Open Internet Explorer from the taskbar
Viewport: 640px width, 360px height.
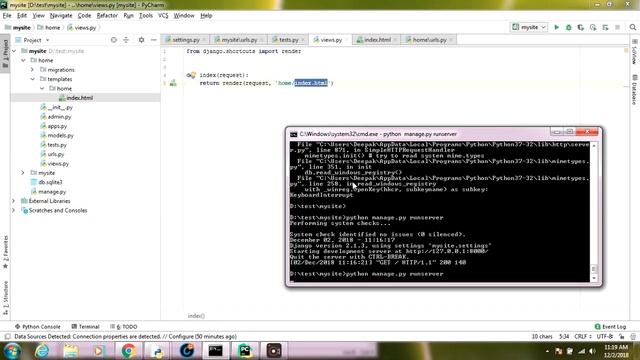(x=42, y=351)
